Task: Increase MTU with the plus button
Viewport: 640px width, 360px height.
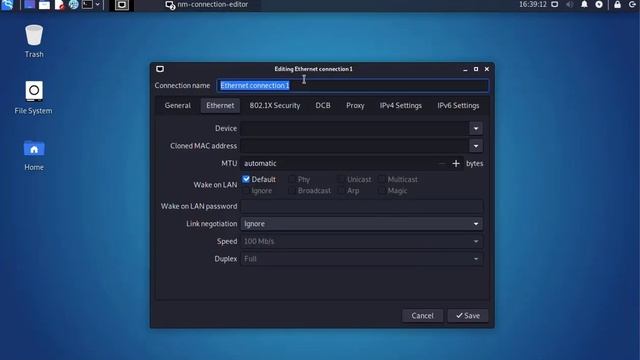Action: [456, 164]
